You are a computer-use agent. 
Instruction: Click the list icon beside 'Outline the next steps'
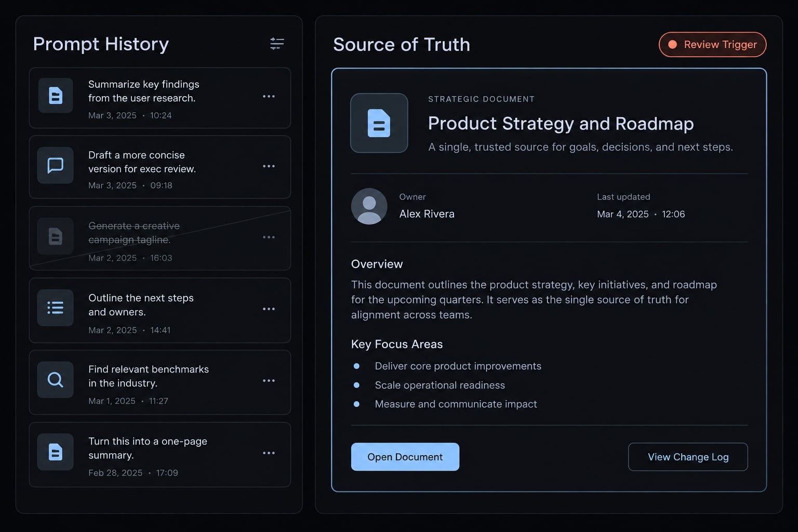point(56,308)
